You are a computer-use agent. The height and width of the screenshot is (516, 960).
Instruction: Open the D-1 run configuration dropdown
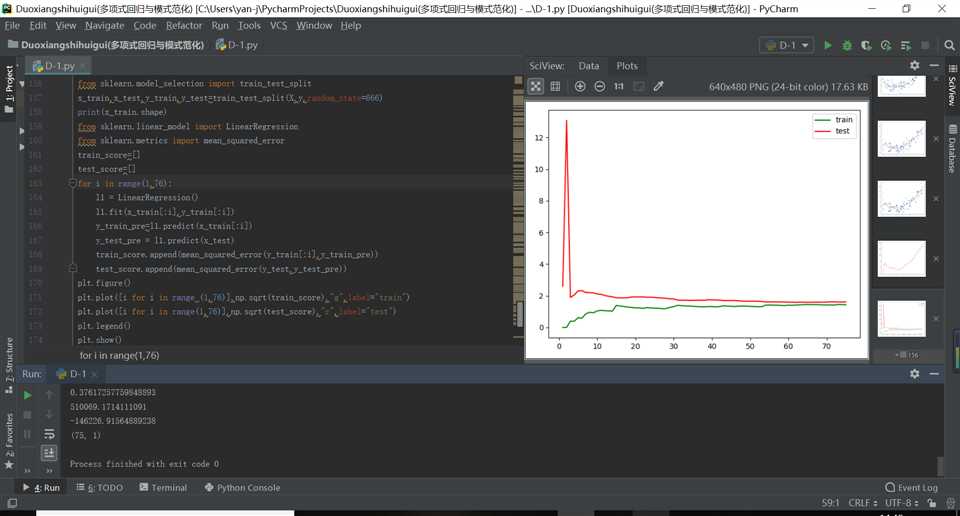(x=787, y=45)
